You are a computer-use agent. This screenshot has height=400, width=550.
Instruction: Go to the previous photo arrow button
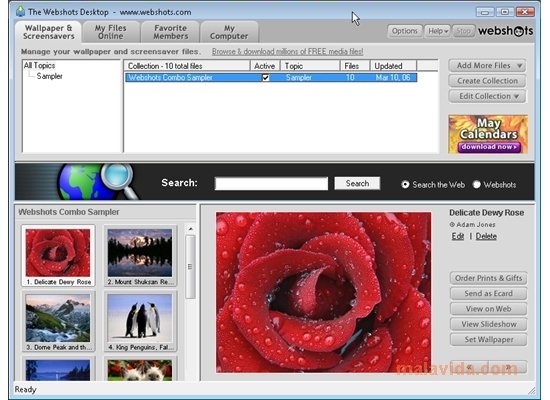[469, 367]
